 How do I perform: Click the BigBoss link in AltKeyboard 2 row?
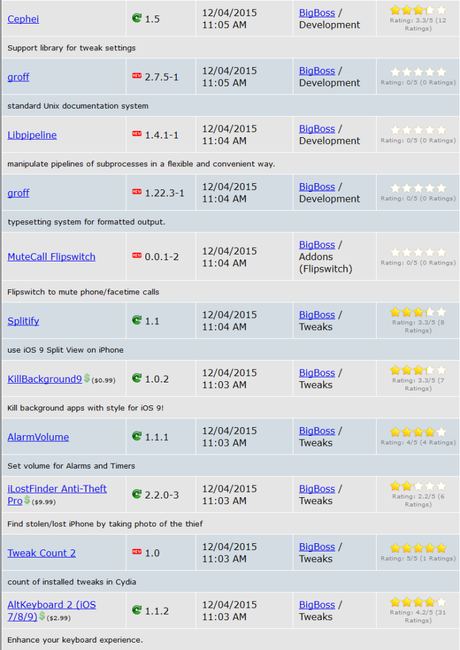(x=317, y=605)
